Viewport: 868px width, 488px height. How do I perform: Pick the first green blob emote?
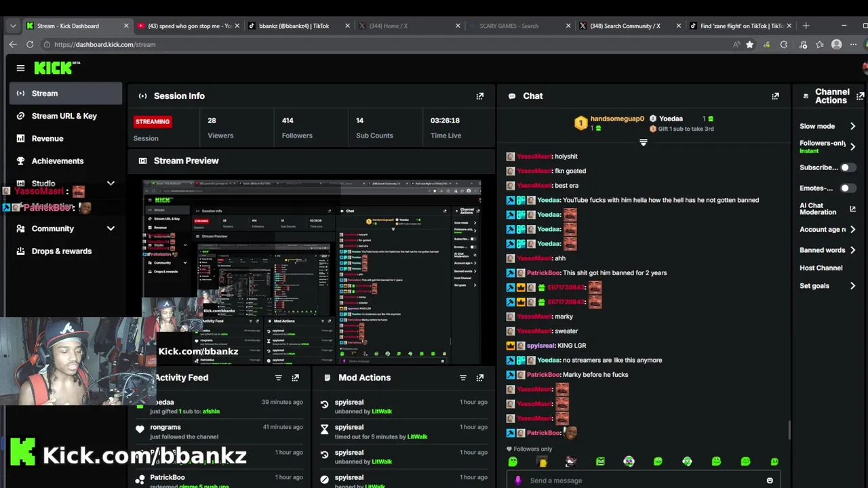coord(513,462)
